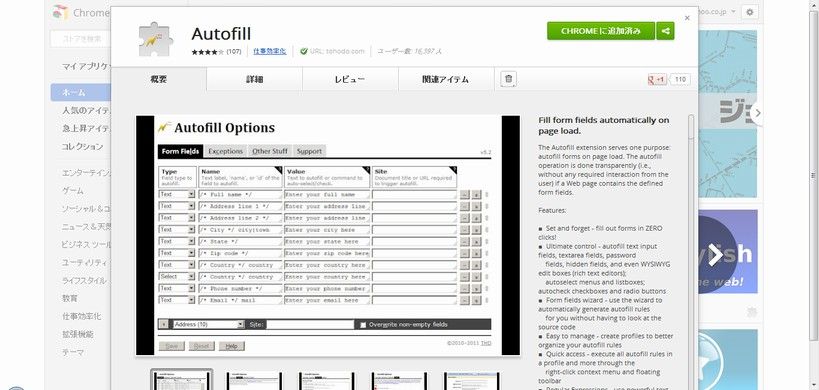819x390 pixels.
Task: Open the 仕事効率化 category link under the title
Action: click(270, 51)
